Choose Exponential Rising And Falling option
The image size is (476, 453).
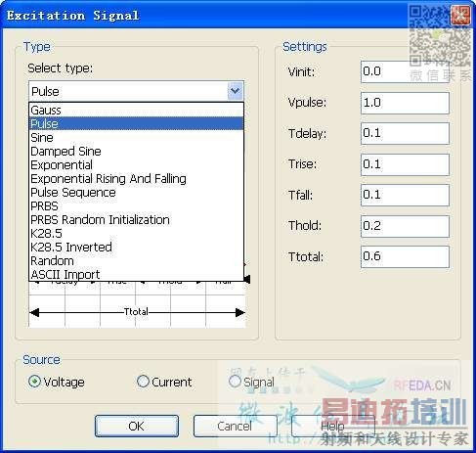(136, 178)
